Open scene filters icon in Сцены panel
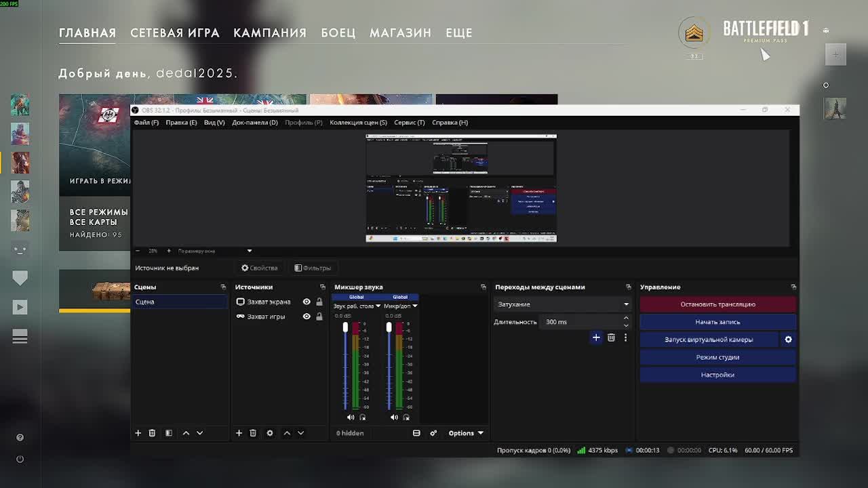The image size is (868, 488). [x=169, y=433]
